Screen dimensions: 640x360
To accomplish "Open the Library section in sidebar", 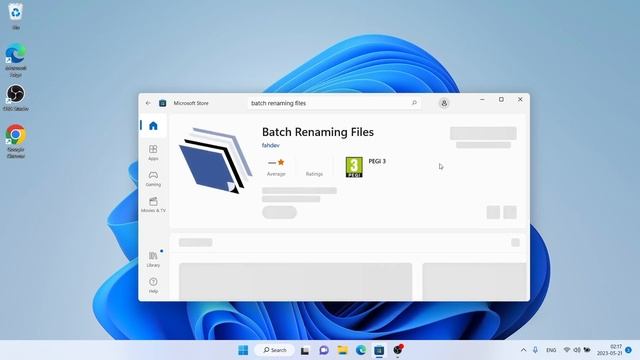I will click(153, 259).
